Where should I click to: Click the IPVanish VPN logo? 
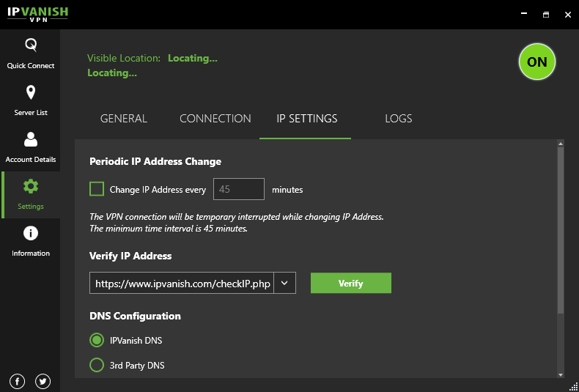pyautogui.click(x=40, y=14)
